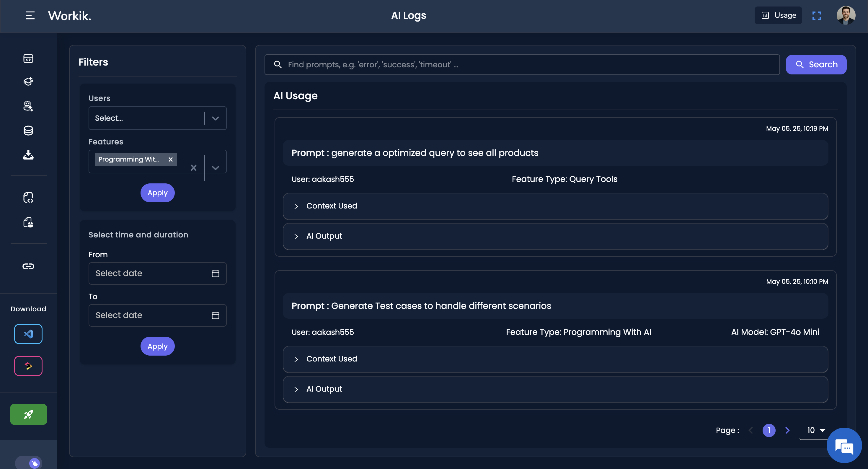Click the green rocket button
868x469 pixels.
(x=28, y=414)
